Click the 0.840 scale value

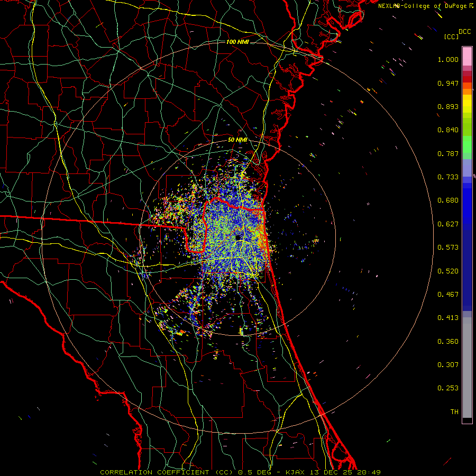coord(448,130)
